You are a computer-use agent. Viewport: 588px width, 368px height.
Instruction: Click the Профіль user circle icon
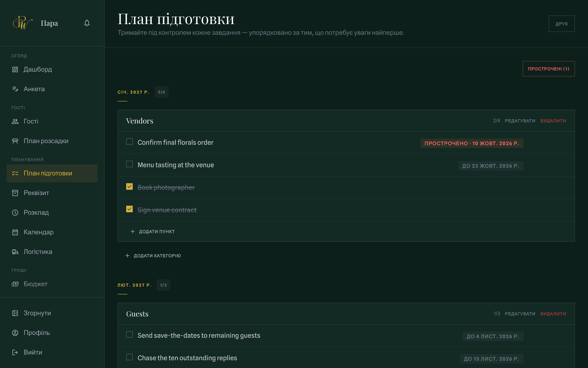coord(15,333)
